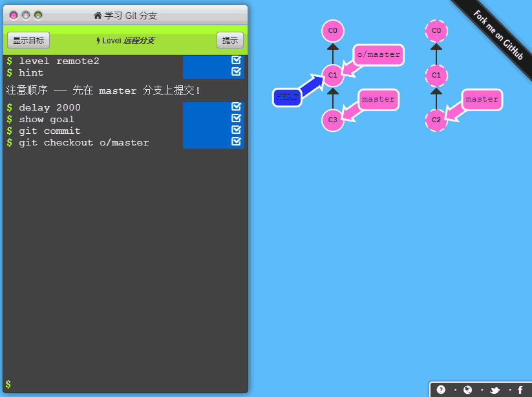Click the Twitter bird icon
The width and height of the screenshot is (532, 397).
coord(495,390)
